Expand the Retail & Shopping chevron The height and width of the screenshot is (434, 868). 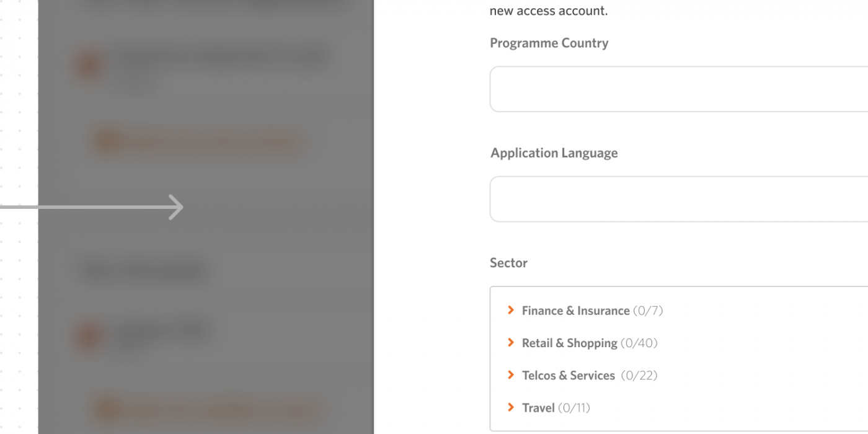(x=511, y=342)
